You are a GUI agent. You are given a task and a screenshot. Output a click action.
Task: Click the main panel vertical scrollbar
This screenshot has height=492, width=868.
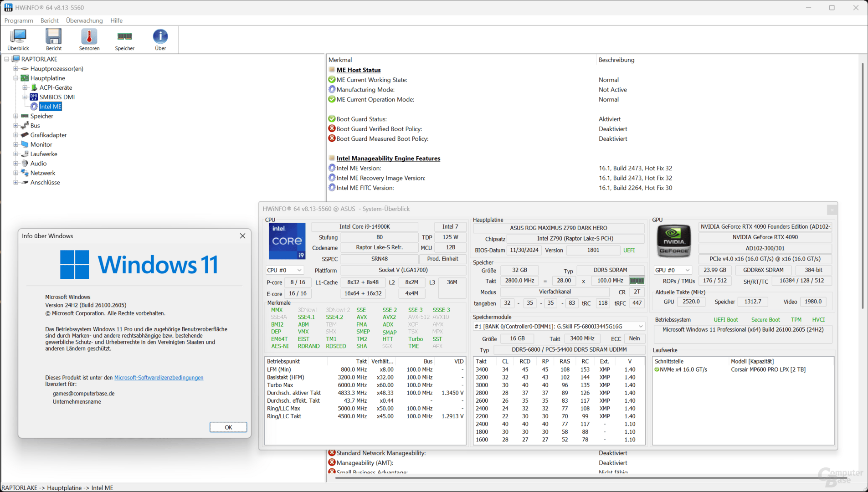point(863,186)
